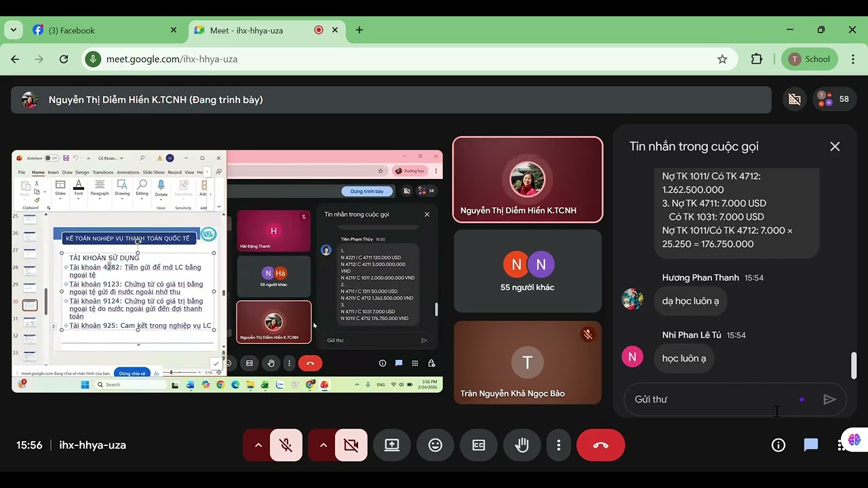Click Dừng chia sẻ in the shared screen

(x=132, y=373)
